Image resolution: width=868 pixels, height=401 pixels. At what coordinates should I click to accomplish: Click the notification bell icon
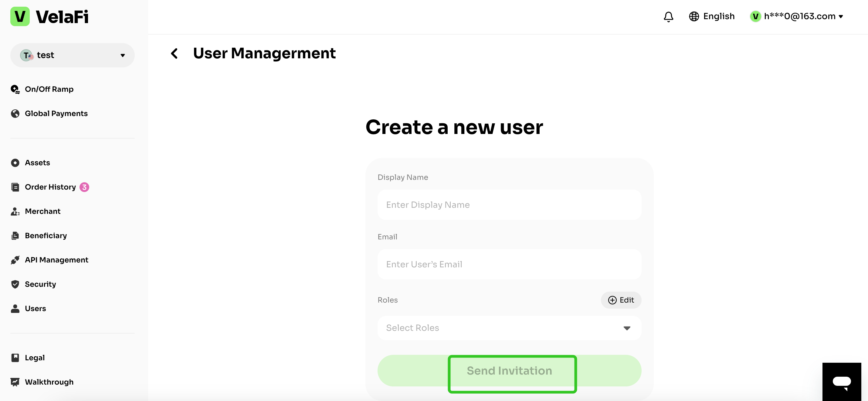(x=668, y=16)
